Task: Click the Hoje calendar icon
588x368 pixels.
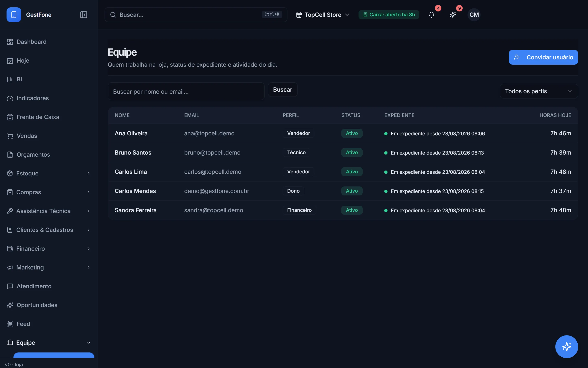Action: click(10, 61)
